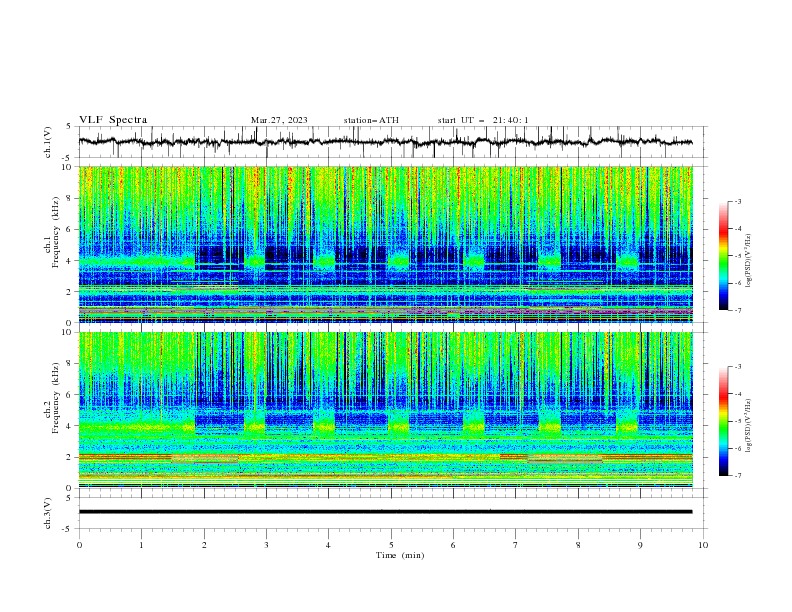Click the "4" minute tick on time axis
The width and height of the screenshot is (792, 612).
click(x=328, y=545)
